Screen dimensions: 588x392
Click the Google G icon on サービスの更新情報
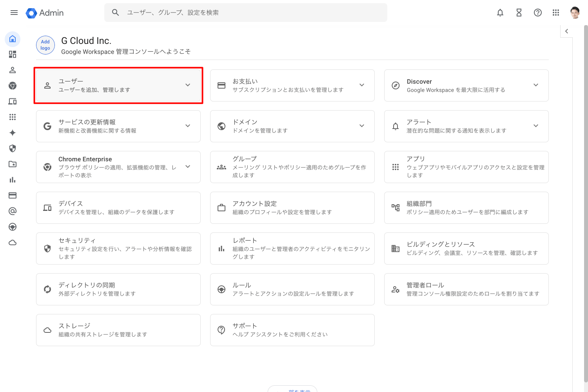(x=47, y=126)
